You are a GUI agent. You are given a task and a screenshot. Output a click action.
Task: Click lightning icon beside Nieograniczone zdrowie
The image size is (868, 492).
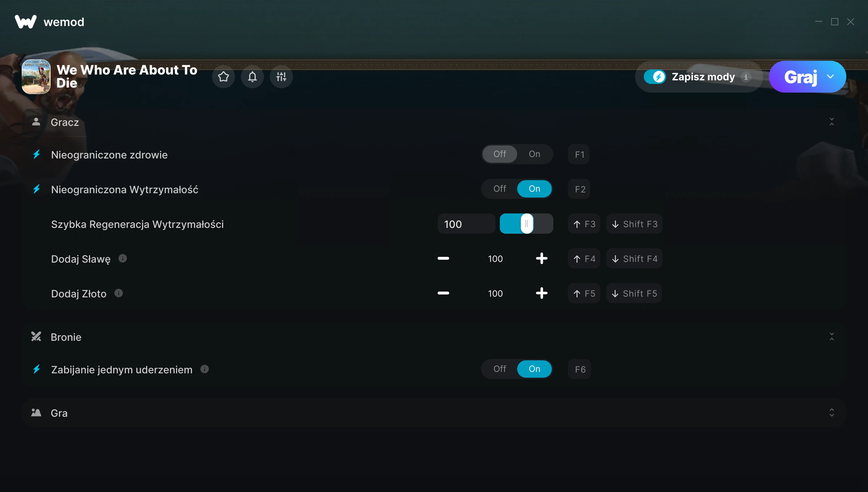click(x=37, y=154)
